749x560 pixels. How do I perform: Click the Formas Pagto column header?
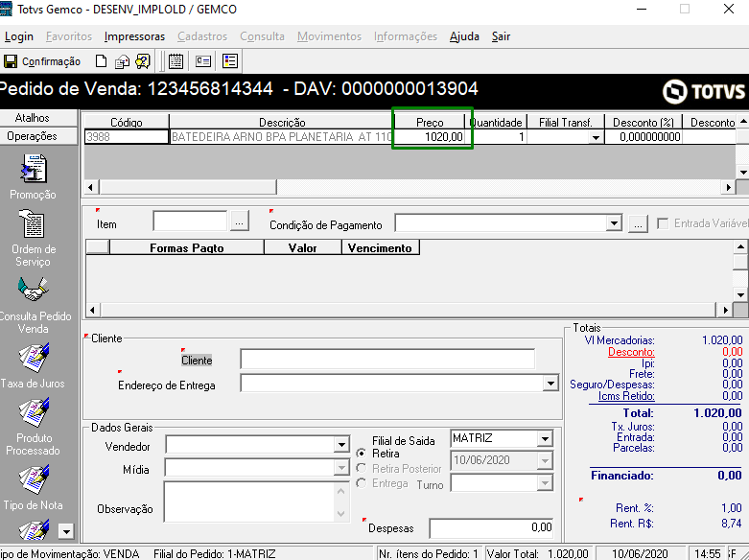click(187, 247)
